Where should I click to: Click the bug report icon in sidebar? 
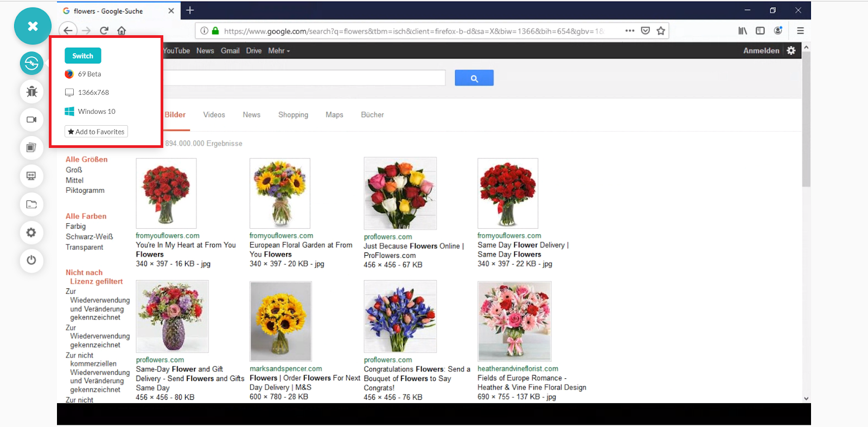pos(31,92)
